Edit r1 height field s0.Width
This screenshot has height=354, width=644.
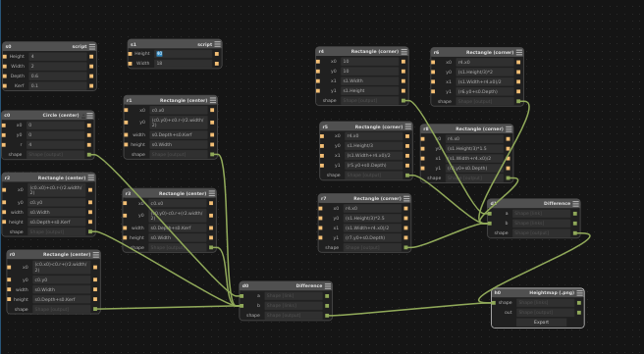click(179, 144)
